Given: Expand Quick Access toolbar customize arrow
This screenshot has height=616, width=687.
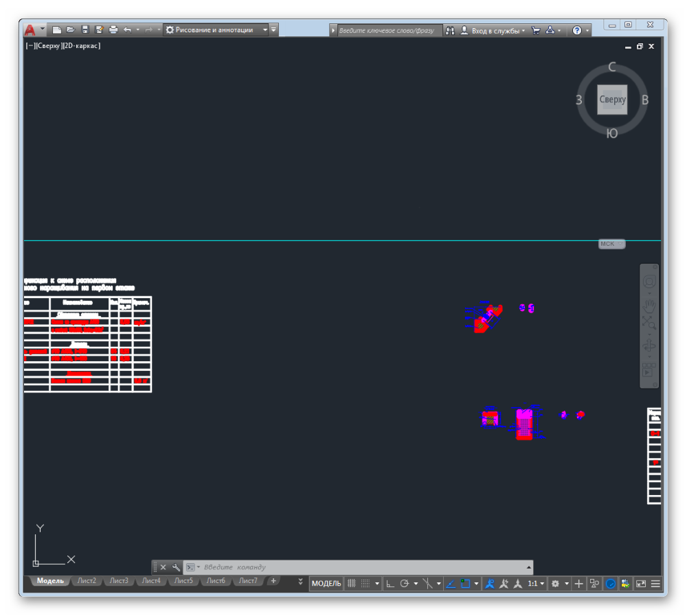Looking at the screenshot, I should 274,30.
